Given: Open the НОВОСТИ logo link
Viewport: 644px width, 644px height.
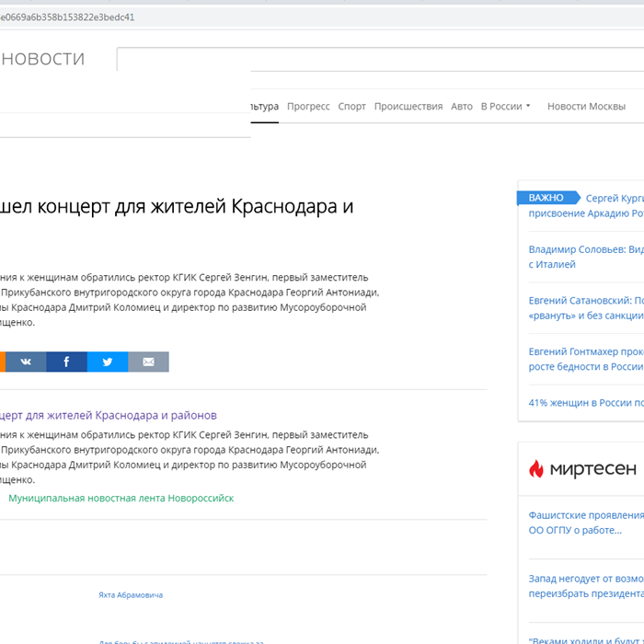Looking at the screenshot, I should [42, 59].
